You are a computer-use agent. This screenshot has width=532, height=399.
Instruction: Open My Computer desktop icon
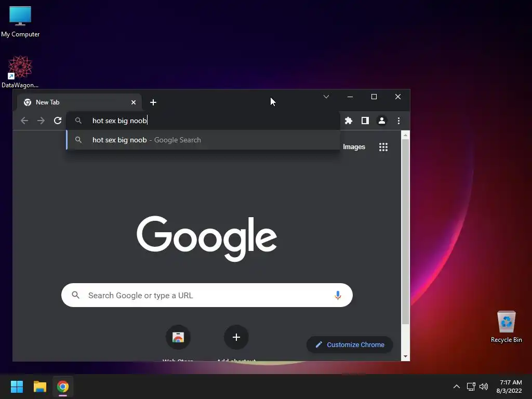click(x=20, y=21)
